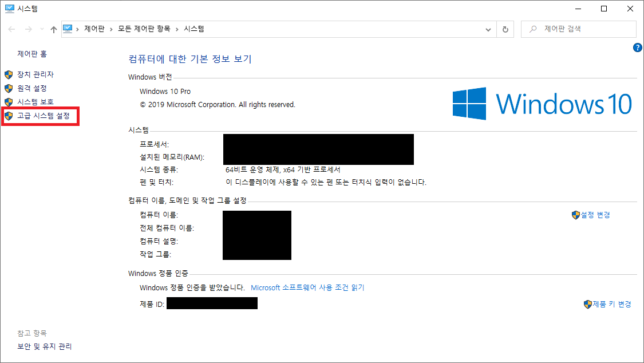The width and height of the screenshot is (644, 363).
Task: Navigate back with the back arrow
Action: pyautogui.click(x=11, y=29)
